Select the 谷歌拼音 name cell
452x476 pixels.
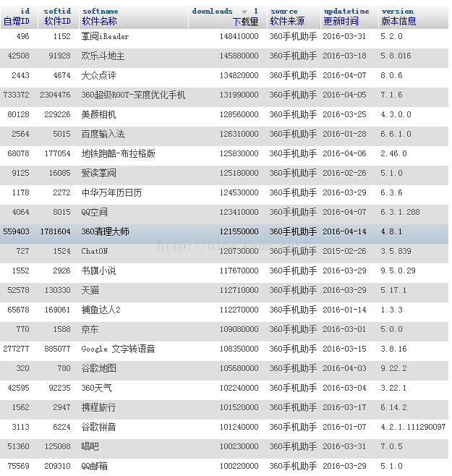(98, 427)
